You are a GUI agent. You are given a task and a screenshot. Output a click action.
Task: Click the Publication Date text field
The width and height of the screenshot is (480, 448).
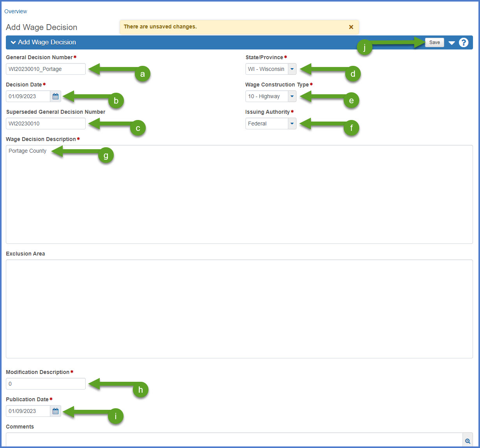(28, 411)
